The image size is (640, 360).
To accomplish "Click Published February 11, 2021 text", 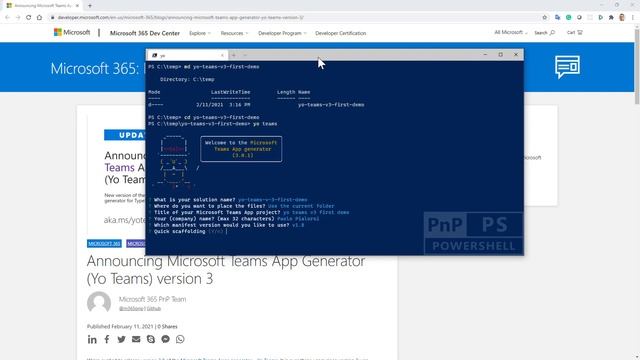I will [x=120, y=327].
